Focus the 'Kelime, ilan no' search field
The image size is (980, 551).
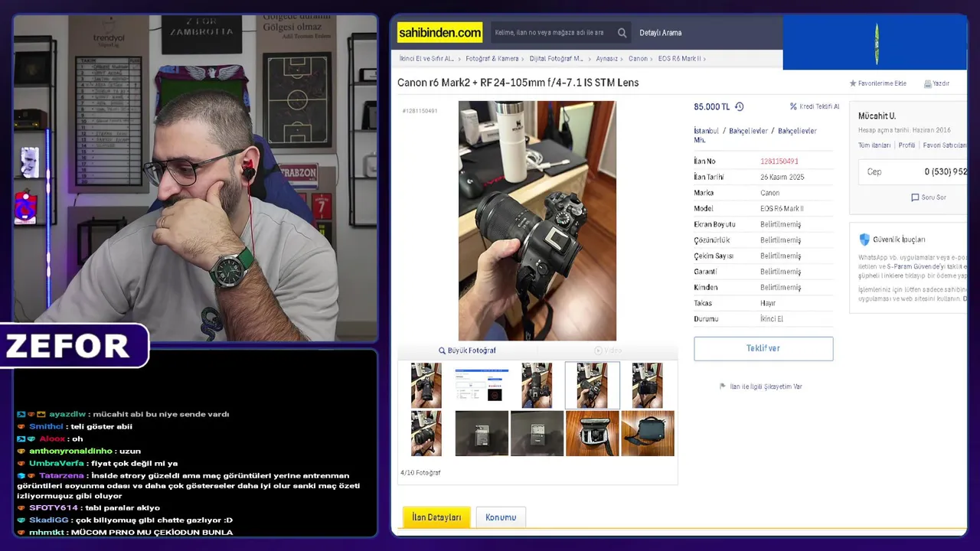tap(551, 33)
